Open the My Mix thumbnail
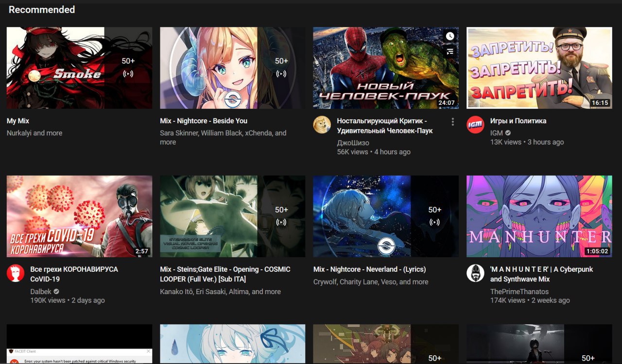The height and width of the screenshot is (364, 622). click(x=79, y=68)
